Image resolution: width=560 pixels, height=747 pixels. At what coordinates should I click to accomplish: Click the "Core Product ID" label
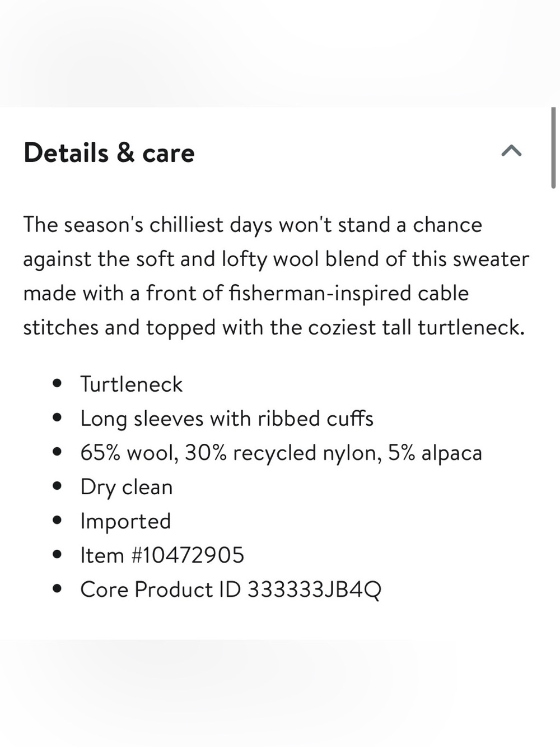(x=161, y=590)
